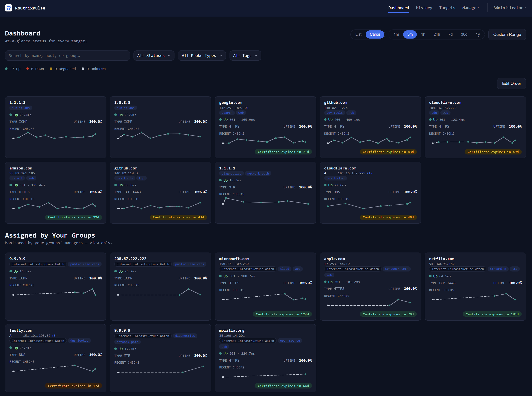Switch to Cards view
Screen dimensions: 532x396
click(x=374, y=34)
